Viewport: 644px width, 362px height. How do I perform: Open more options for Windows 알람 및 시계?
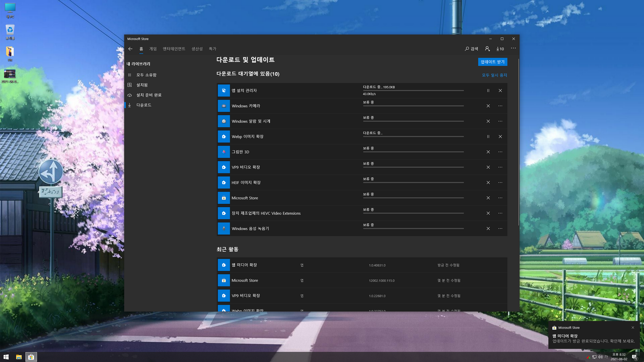click(x=500, y=121)
